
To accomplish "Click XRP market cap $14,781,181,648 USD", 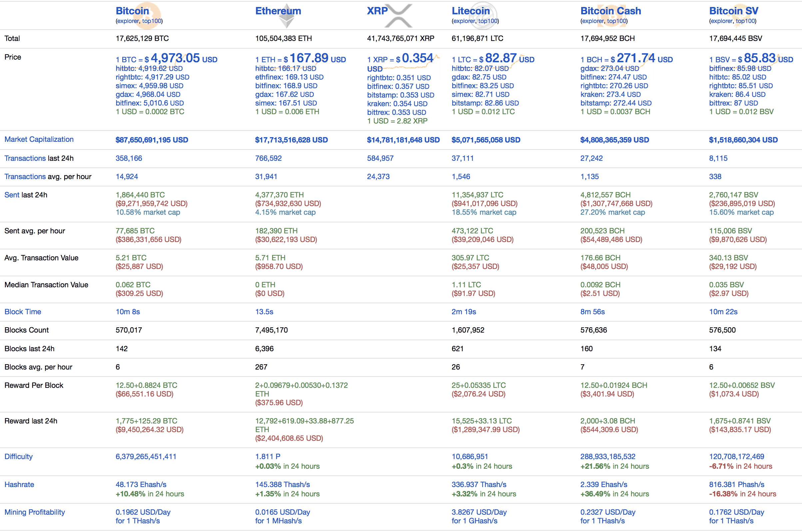I will [x=403, y=140].
